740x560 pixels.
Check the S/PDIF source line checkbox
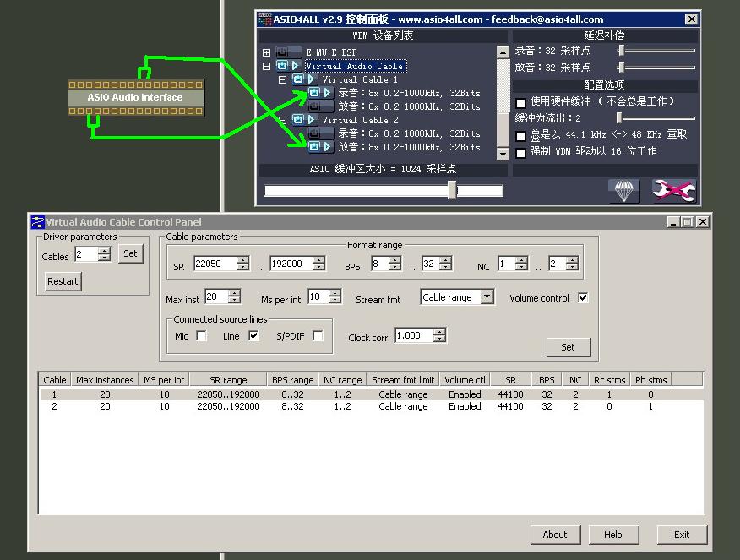[x=318, y=335]
